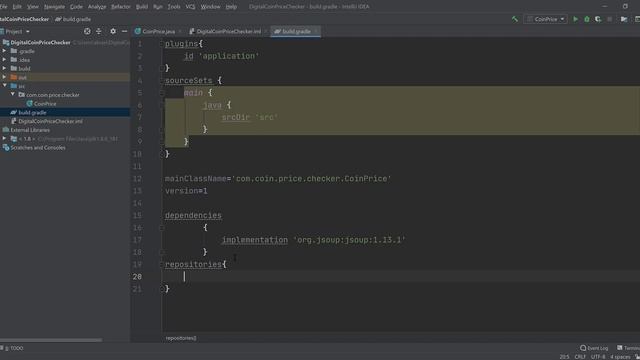The image size is (640, 360).
Task: Click build.gradle in the navigation breadcrumb
Action: click(73, 19)
